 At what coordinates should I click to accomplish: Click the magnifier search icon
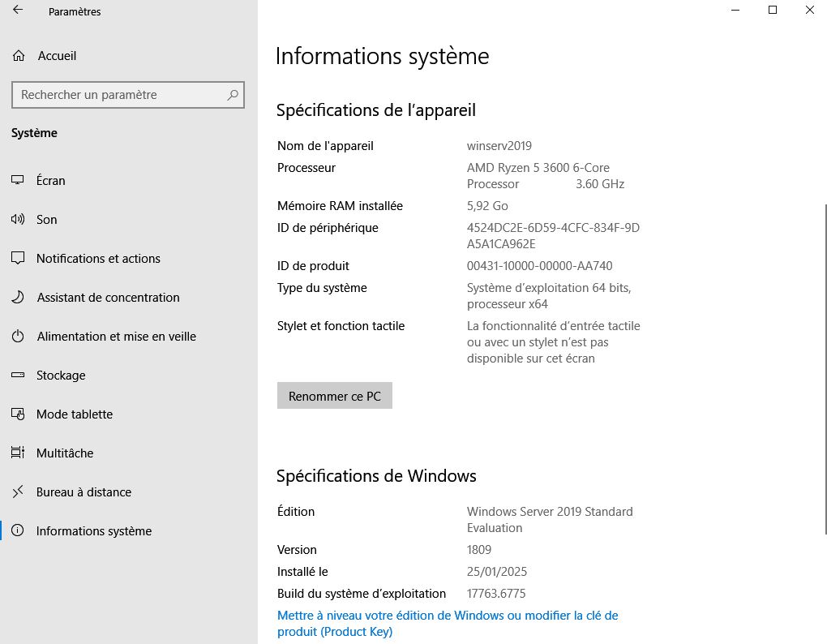(x=233, y=95)
